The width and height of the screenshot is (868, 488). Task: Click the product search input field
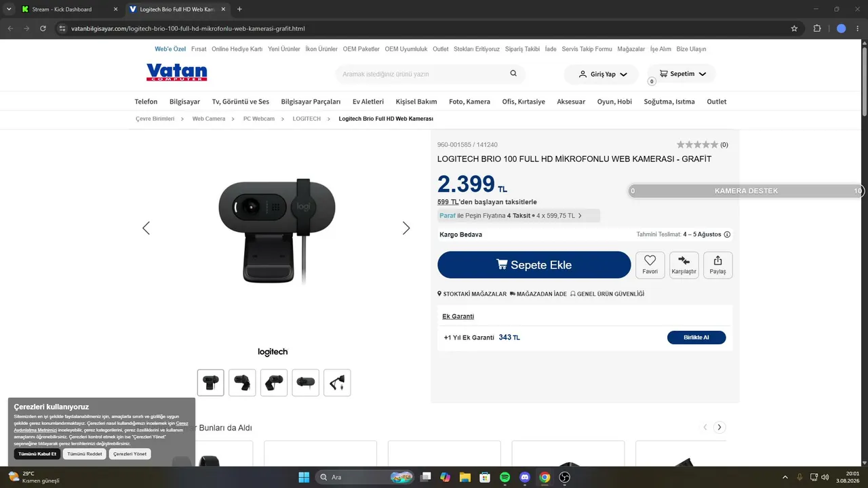click(x=424, y=74)
